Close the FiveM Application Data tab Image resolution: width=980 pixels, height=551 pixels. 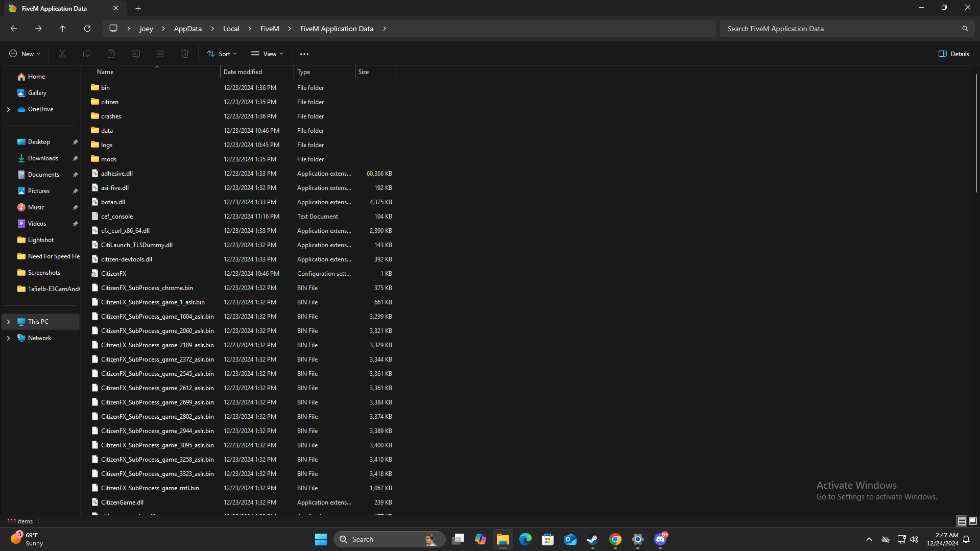[116, 8]
